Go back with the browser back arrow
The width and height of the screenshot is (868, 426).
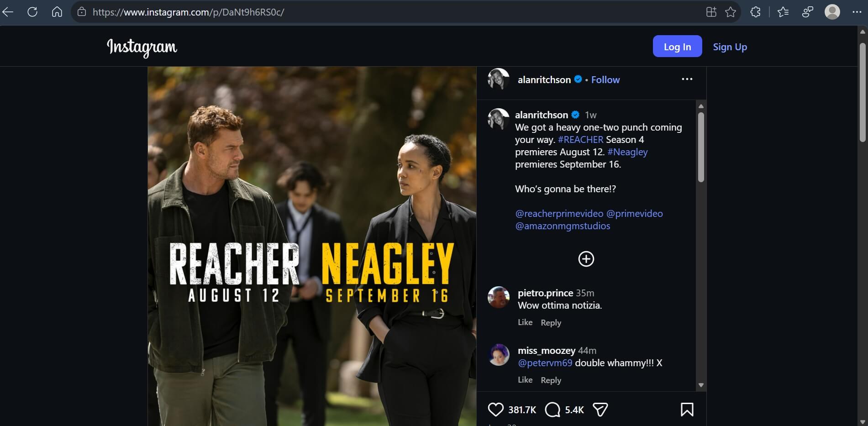(8, 12)
